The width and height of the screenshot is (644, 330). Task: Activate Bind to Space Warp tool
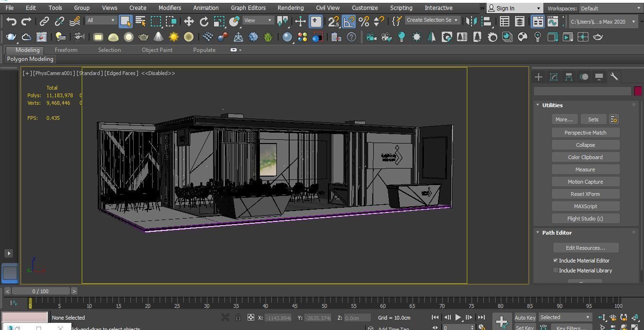click(75, 21)
